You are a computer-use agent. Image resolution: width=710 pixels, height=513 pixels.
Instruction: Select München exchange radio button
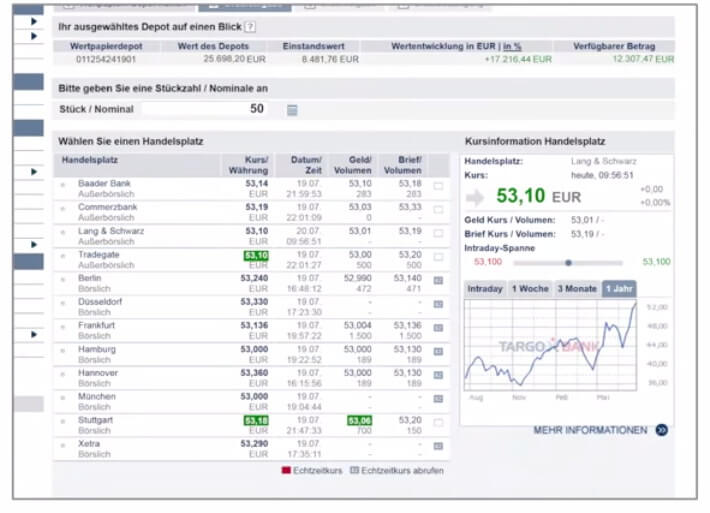[x=63, y=398]
